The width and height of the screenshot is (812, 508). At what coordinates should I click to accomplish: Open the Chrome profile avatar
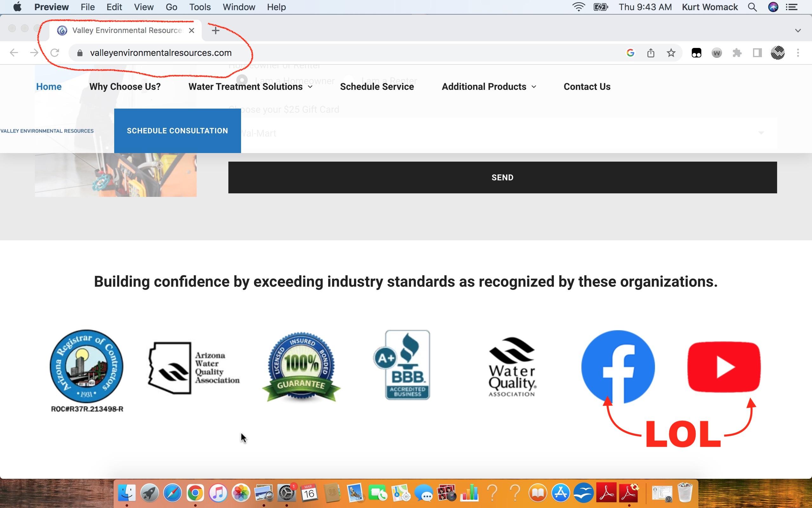(x=777, y=53)
